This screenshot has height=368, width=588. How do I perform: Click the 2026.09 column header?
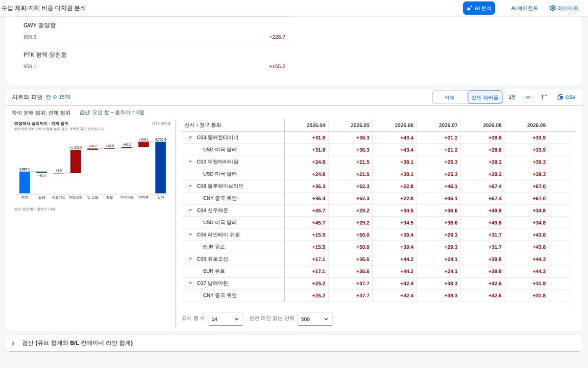click(x=527, y=125)
